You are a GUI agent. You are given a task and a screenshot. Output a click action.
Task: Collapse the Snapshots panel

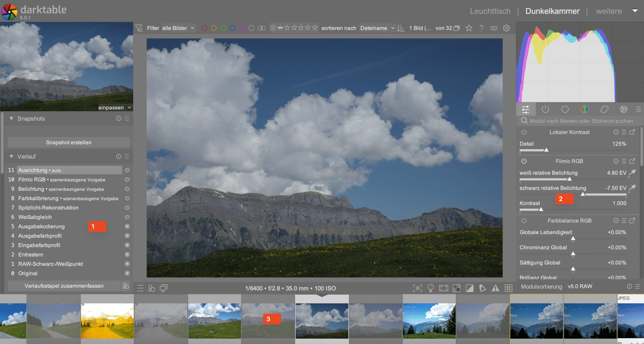(x=12, y=118)
